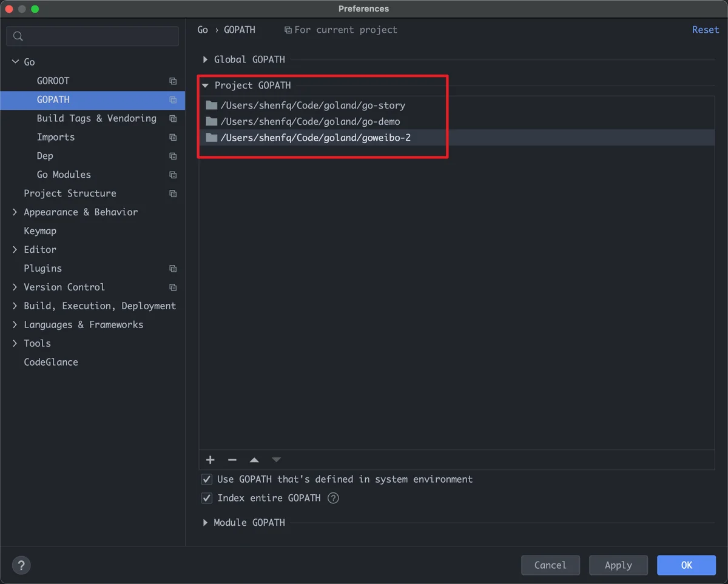The height and width of the screenshot is (584, 728).
Task: Collapse the Project GOPATH section
Action: point(205,86)
